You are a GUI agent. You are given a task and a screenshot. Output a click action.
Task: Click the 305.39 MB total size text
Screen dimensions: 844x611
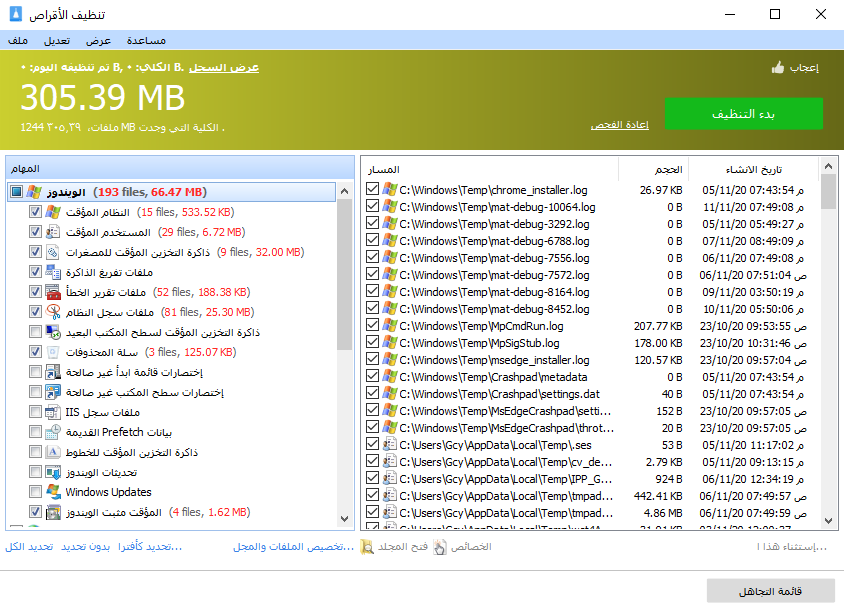pyautogui.click(x=103, y=98)
